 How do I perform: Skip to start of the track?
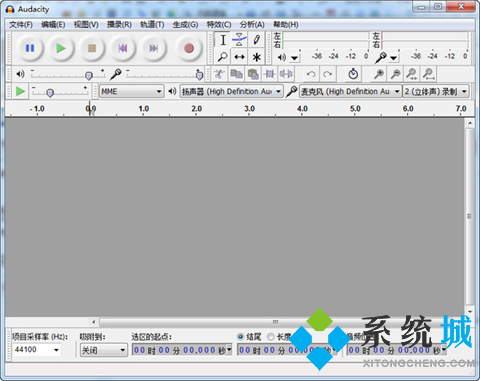(123, 48)
